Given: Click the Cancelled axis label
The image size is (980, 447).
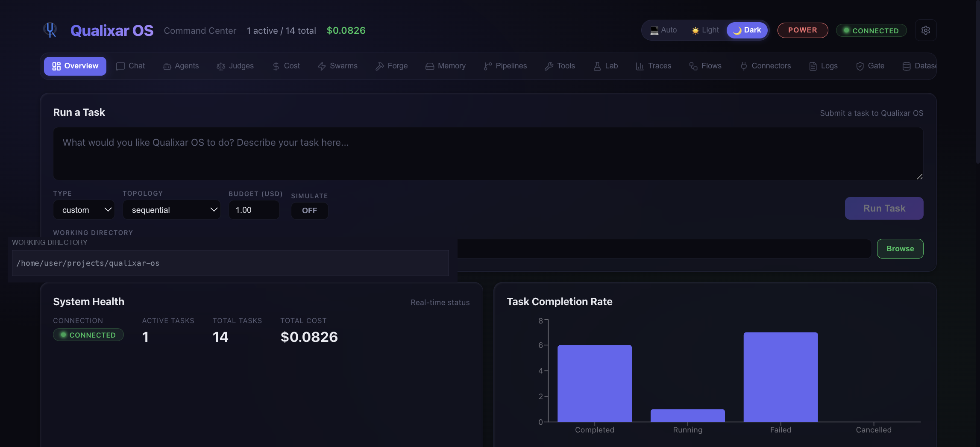Looking at the screenshot, I should click(x=874, y=430).
